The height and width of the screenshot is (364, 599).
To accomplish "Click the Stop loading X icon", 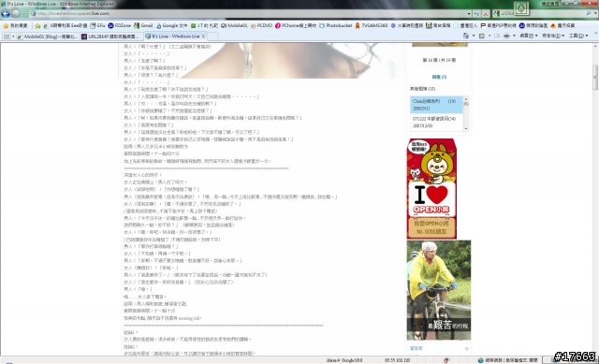I will pyautogui.click(x=486, y=14).
